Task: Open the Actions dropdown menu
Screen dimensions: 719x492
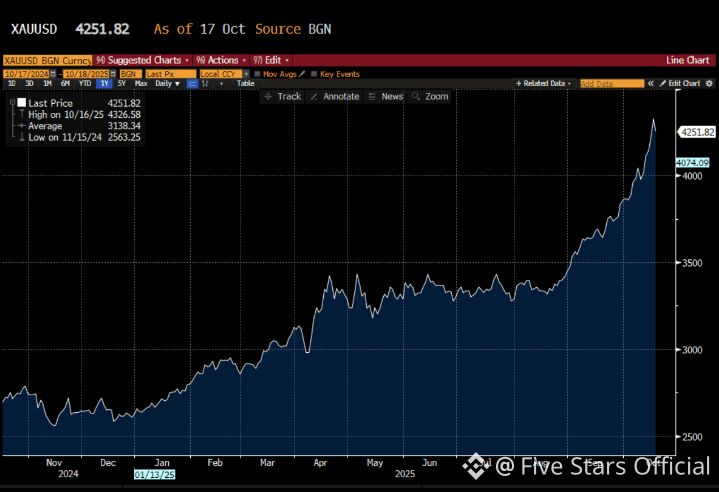Action: [221, 60]
